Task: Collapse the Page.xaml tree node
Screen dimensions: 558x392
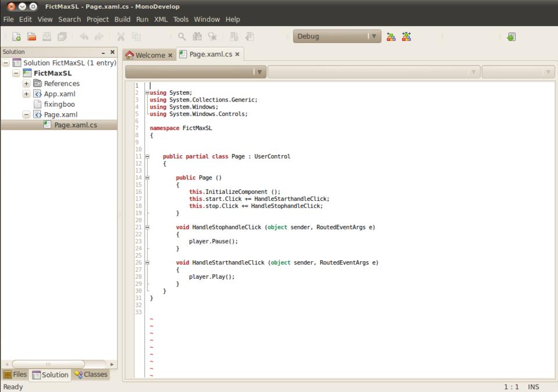Action: coord(27,115)
